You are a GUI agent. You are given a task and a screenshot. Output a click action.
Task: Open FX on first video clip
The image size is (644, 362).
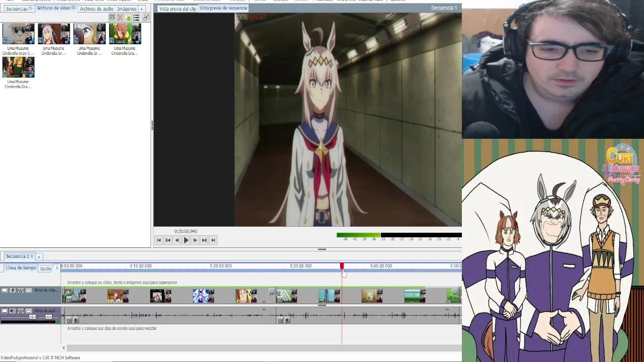69,300
